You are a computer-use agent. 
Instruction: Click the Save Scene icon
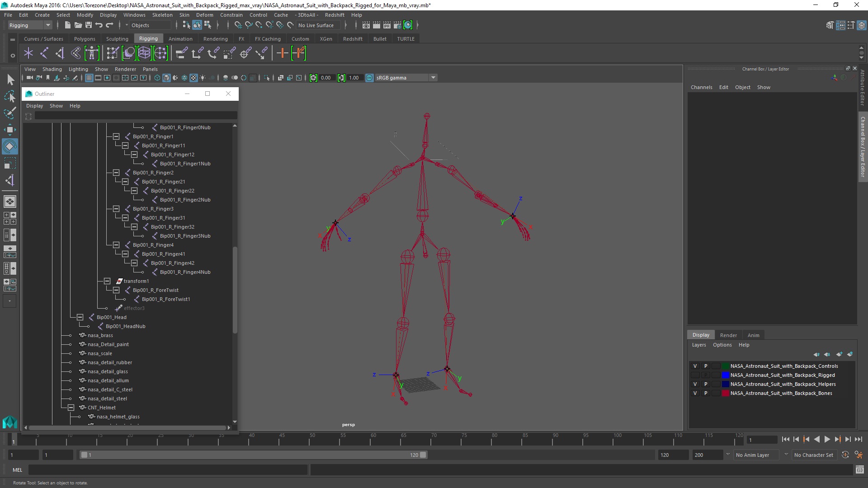click(89, 25)
